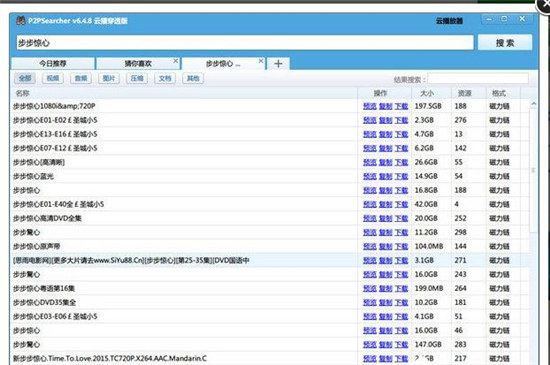
Task: Download 步步惊心1080i&amp;720P via 下载
Action: [x=401, y=106]
